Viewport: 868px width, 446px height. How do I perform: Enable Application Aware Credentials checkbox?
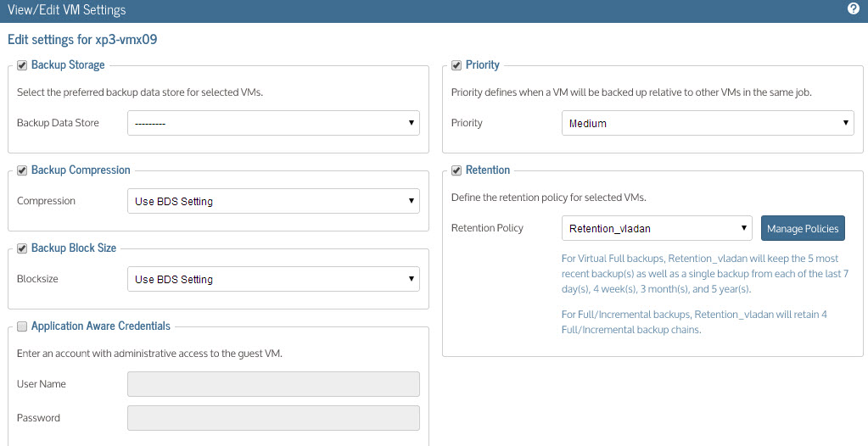click(22, 326)
